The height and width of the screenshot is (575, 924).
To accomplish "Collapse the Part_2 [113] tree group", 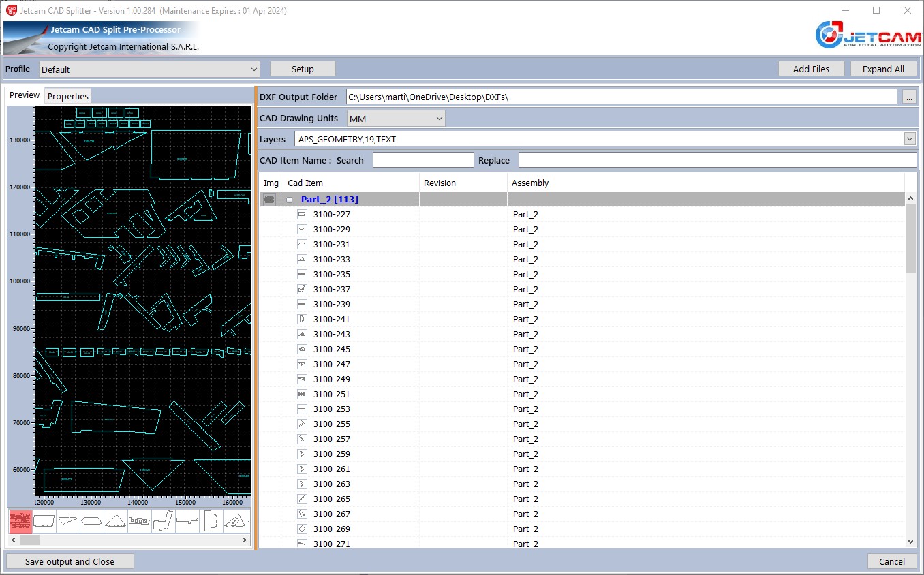I will (289, 200).
